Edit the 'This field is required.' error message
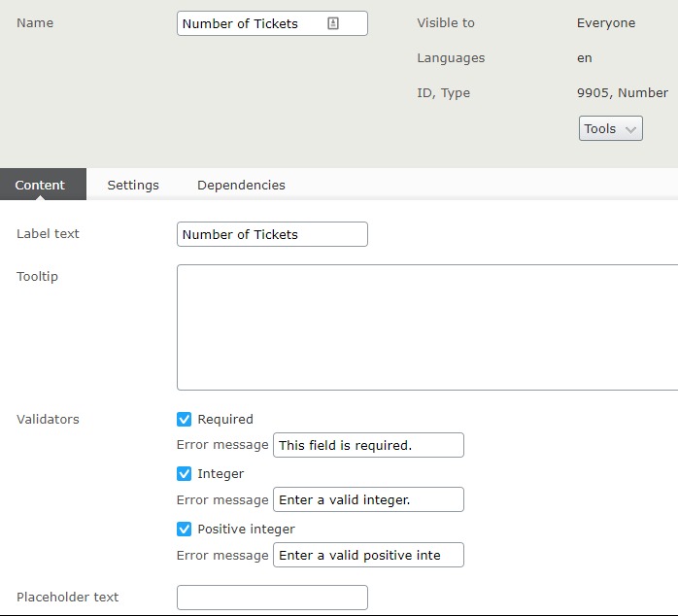678x616 pixels. [x=368, y=445]
